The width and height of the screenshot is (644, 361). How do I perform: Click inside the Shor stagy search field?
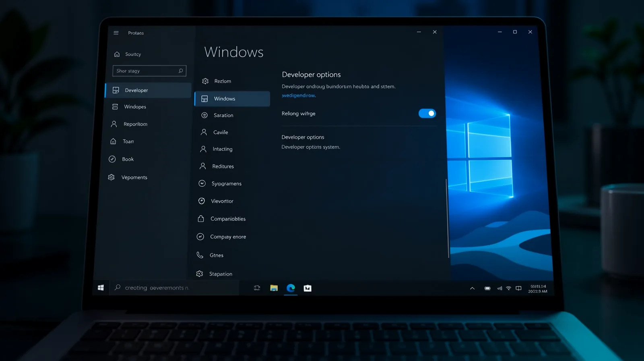[149, 71]
